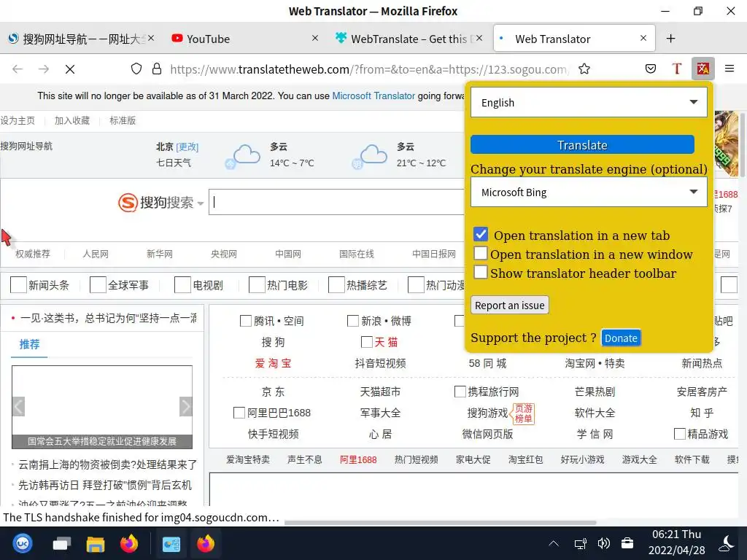Click the Donate button
Screen dimensions: 747x560
621,338
